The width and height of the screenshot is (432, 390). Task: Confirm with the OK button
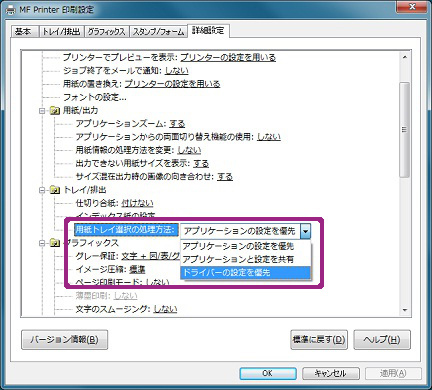coord(268,373)
